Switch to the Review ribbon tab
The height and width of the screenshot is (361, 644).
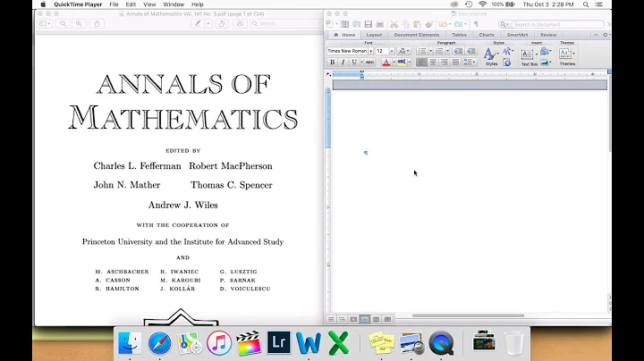pos(548,35)
